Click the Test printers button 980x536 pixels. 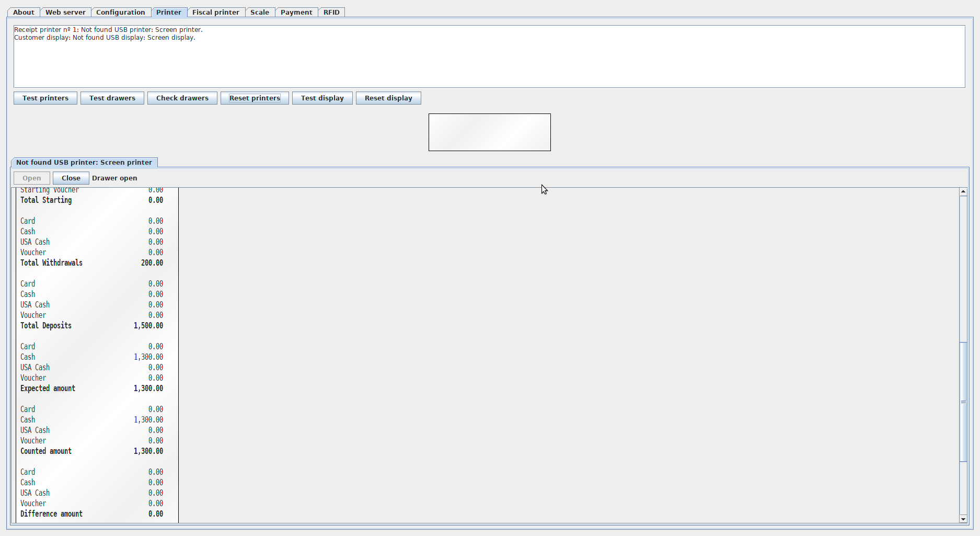coord(45,98)
